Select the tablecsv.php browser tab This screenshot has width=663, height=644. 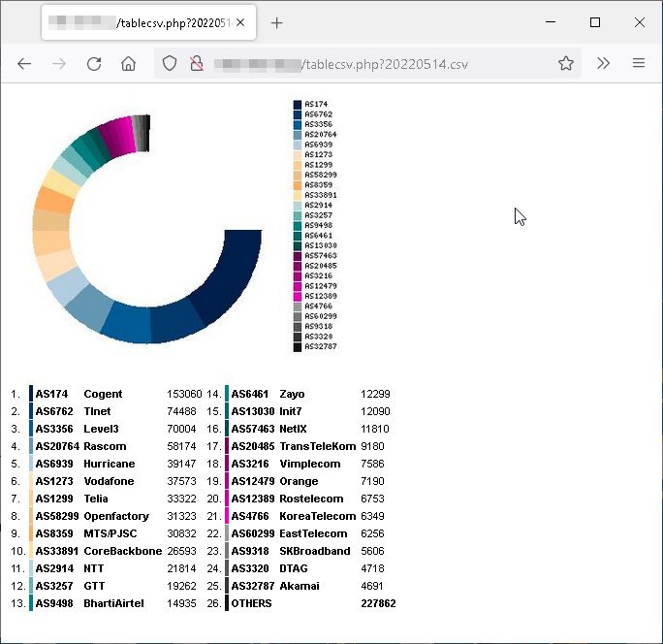point(149,22)
